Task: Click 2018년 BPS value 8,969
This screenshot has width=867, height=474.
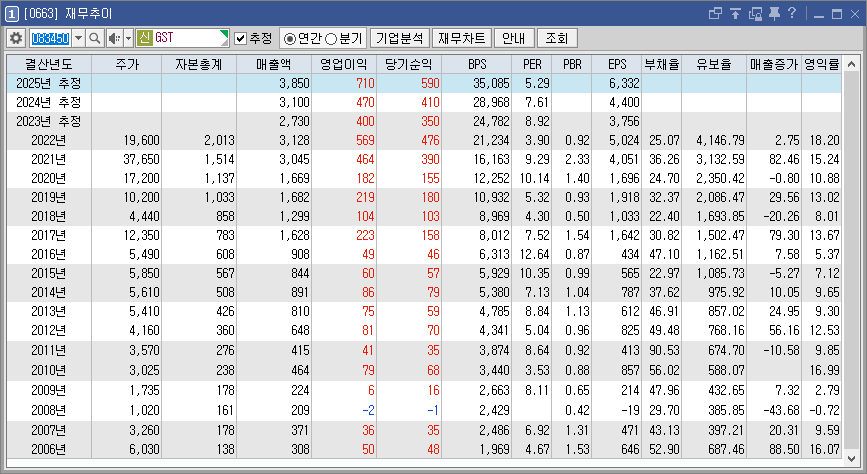Action: 494,216
